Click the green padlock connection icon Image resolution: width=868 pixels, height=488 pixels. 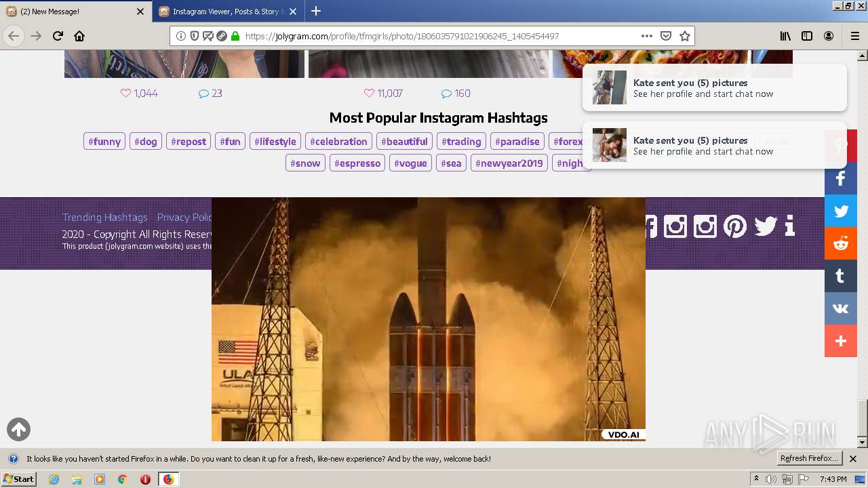235,36
